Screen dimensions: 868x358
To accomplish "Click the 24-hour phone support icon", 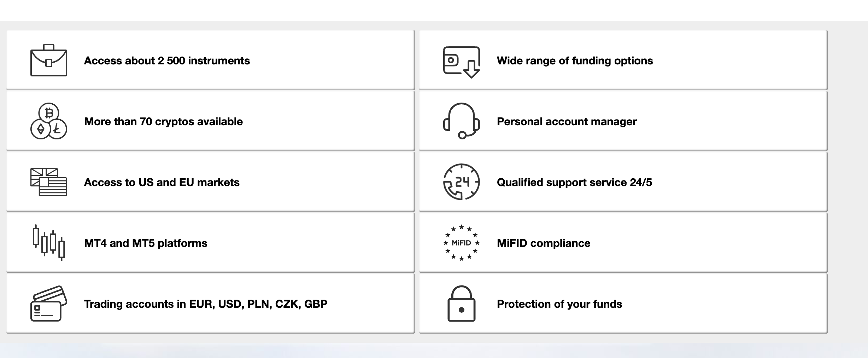I will click(x=462, y=182).
